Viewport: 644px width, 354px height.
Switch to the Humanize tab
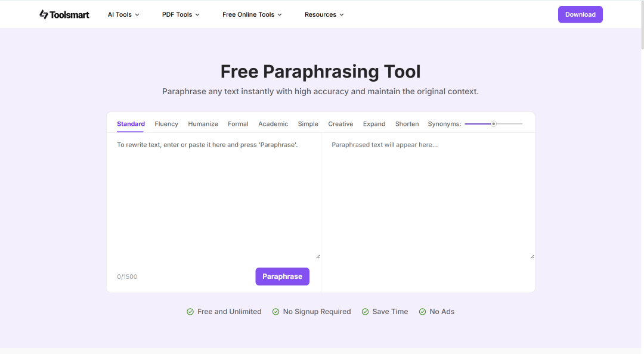click(x=203, y=124)
